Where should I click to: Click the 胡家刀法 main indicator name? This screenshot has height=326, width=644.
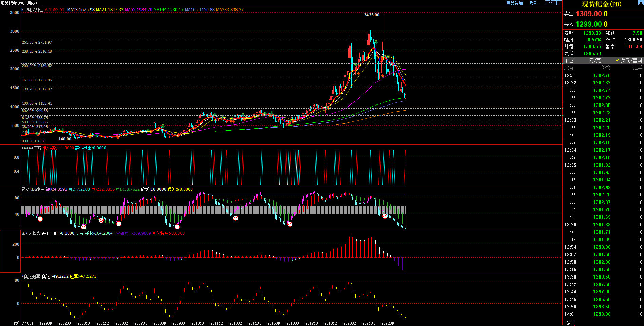click(35, 10)
